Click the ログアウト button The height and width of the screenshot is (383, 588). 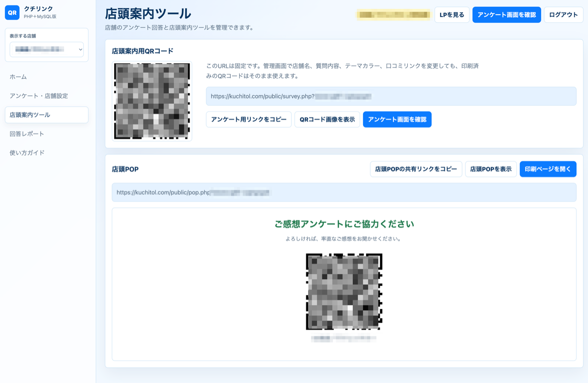pos(563,15)
